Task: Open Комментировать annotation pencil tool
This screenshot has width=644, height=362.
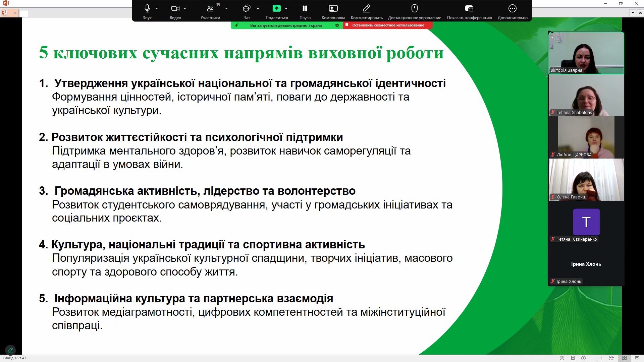Action: tap(367, 8)
